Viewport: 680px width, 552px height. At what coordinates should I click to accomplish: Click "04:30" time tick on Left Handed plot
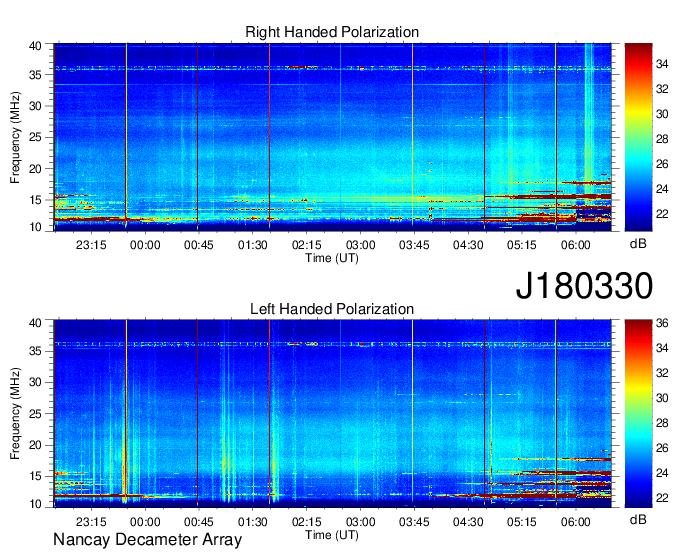pos(468,522)
